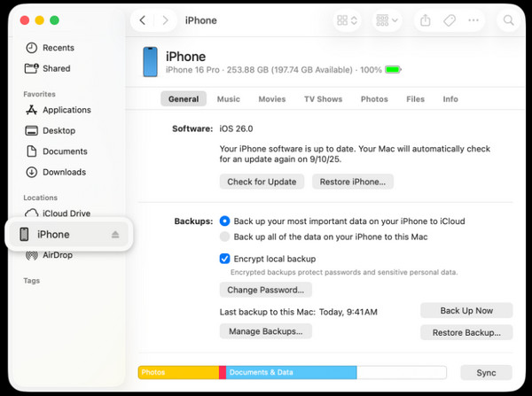Click the yellow Photos storage segment
This screenshot has height=396, width=532.
pyautogui.click(x=178, y=372)
